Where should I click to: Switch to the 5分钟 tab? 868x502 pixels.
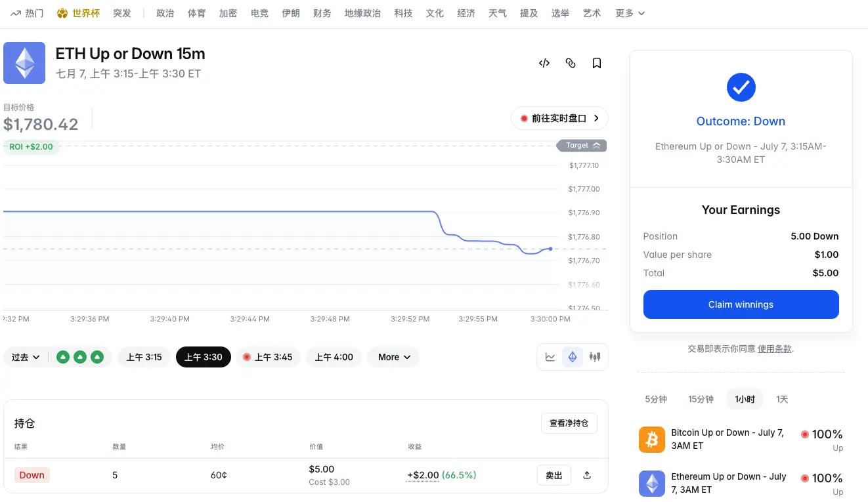click(x=656, y=399)
